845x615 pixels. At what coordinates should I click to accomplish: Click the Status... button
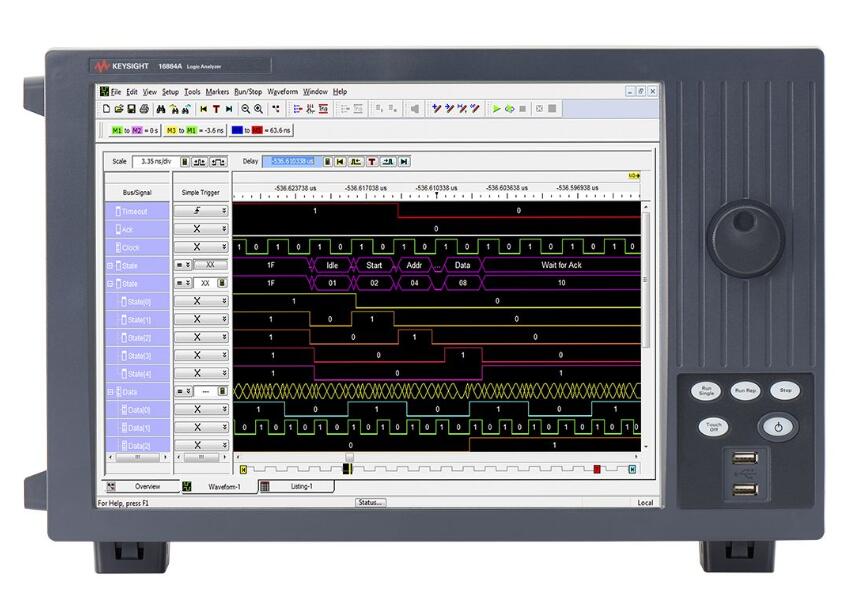pos(370,502)
